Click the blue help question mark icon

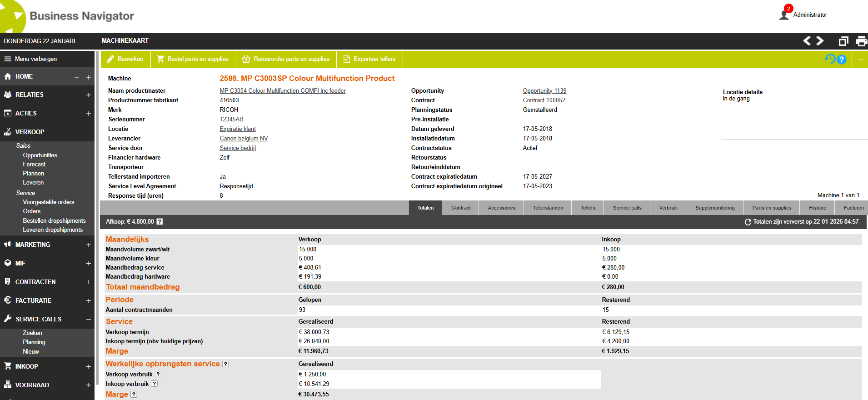click(x=842, y=60)
